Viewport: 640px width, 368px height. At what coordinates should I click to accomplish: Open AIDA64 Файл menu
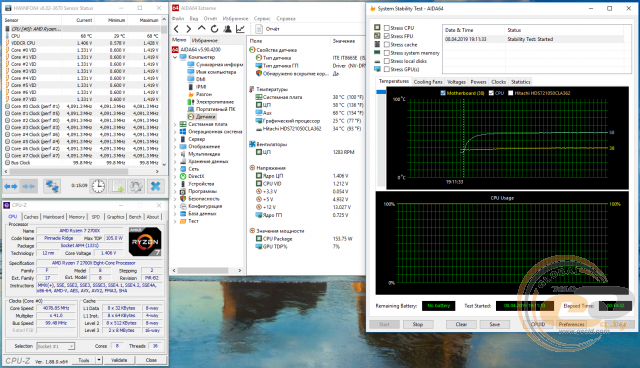178,19
